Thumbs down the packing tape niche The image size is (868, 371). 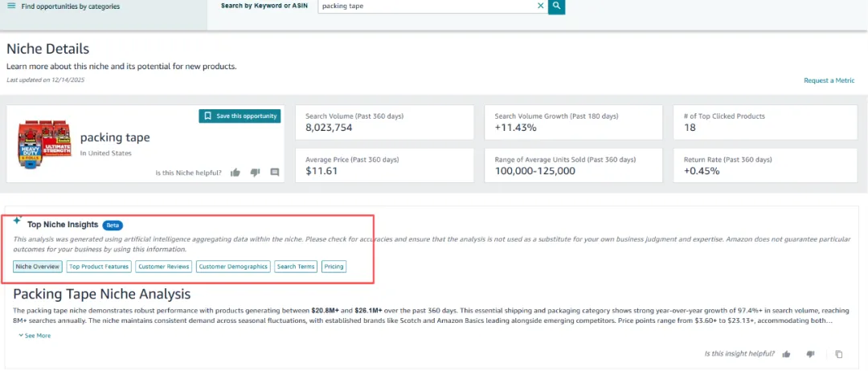click(255, 173)
